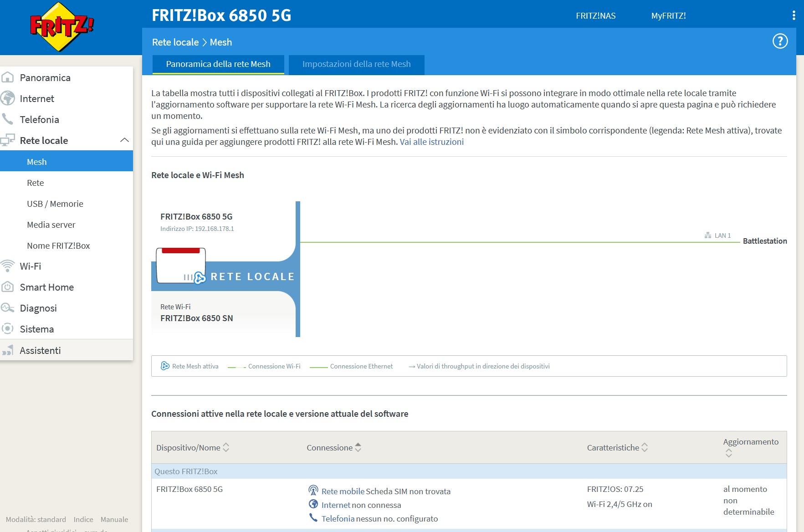
Task: Open the help question mark icon
Action: click(x=780, y=41)
